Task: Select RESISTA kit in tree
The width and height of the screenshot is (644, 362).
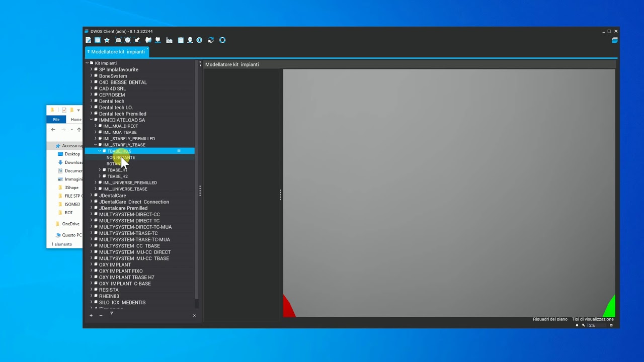Action: [109, 290]
